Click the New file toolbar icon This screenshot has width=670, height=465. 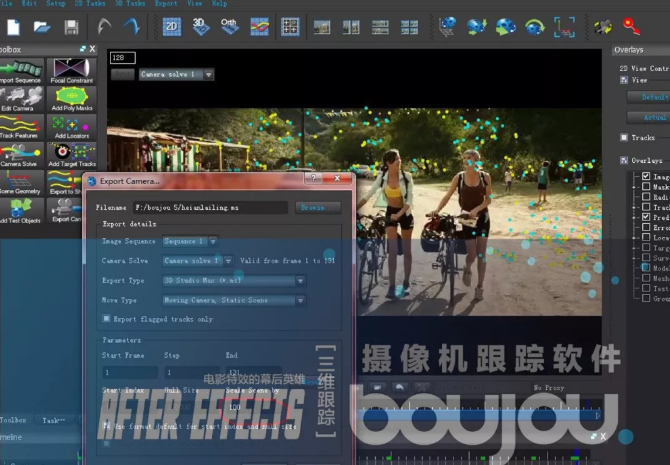tap(13, 27)
